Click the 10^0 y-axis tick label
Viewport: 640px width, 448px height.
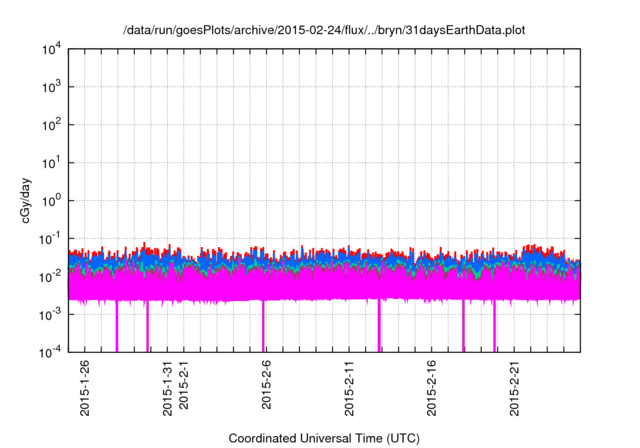click(x=51, y=201)
